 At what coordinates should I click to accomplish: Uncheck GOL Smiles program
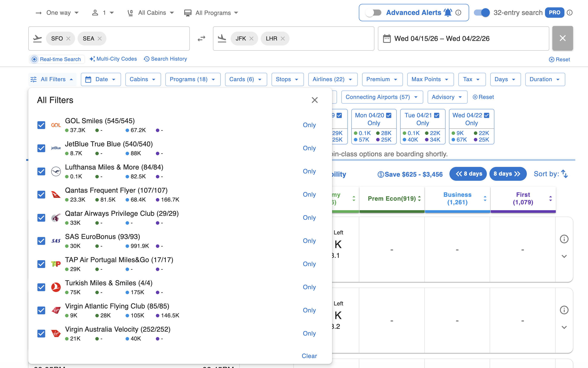(x=41, y=125)
